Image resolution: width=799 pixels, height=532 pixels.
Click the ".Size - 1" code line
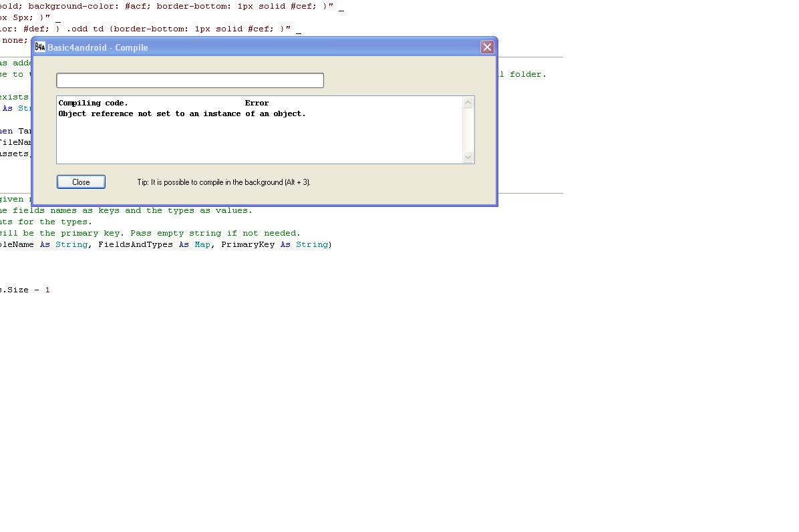click(x=25, y=290)
